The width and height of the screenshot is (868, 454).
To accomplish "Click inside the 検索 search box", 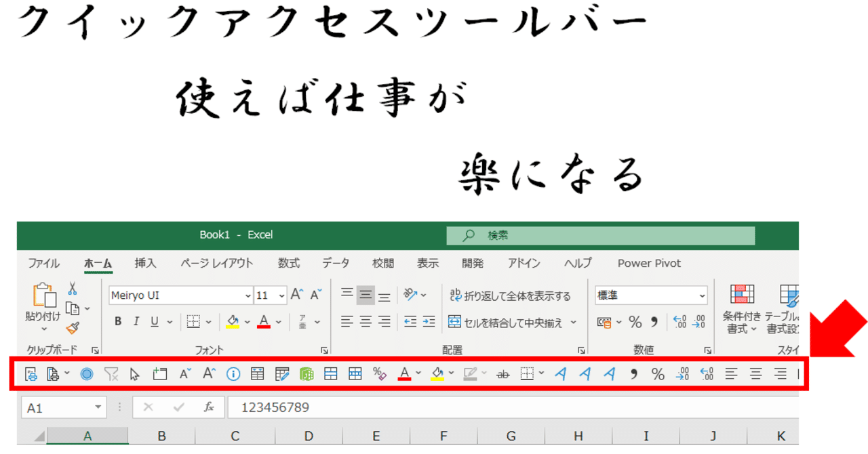I will tap(597, 235).
